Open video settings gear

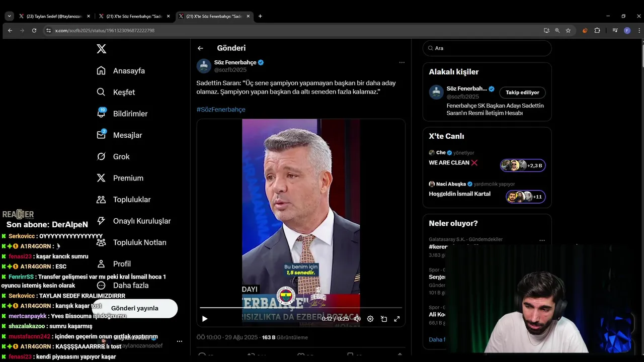point(370,319)
